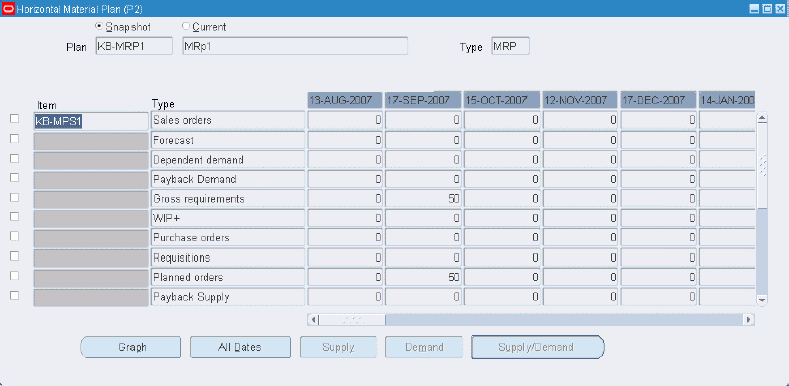Tick the checkbox for WIP+ row

coord(15,216)
